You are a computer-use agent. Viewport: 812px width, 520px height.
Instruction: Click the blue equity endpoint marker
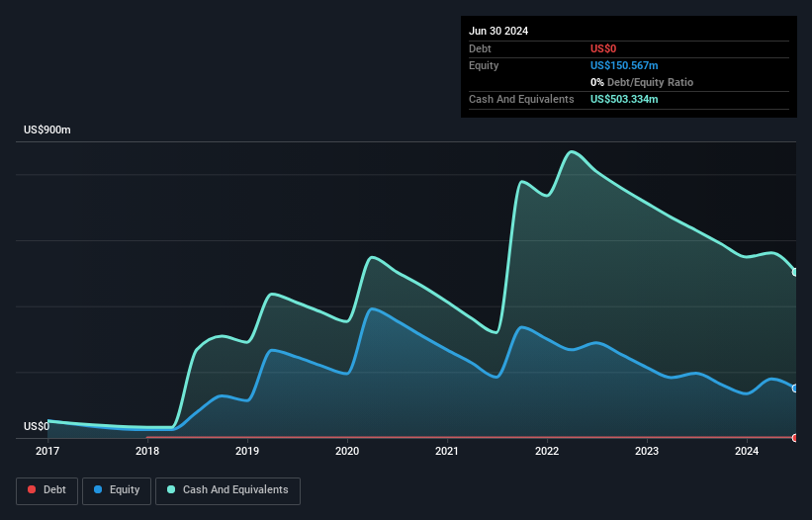pos(795,389)
